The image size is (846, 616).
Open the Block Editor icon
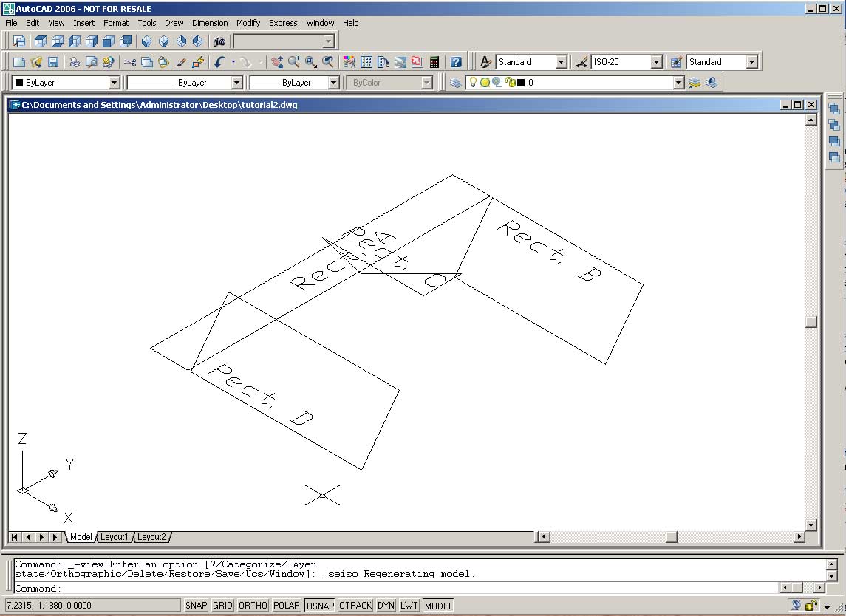point(198,62)
